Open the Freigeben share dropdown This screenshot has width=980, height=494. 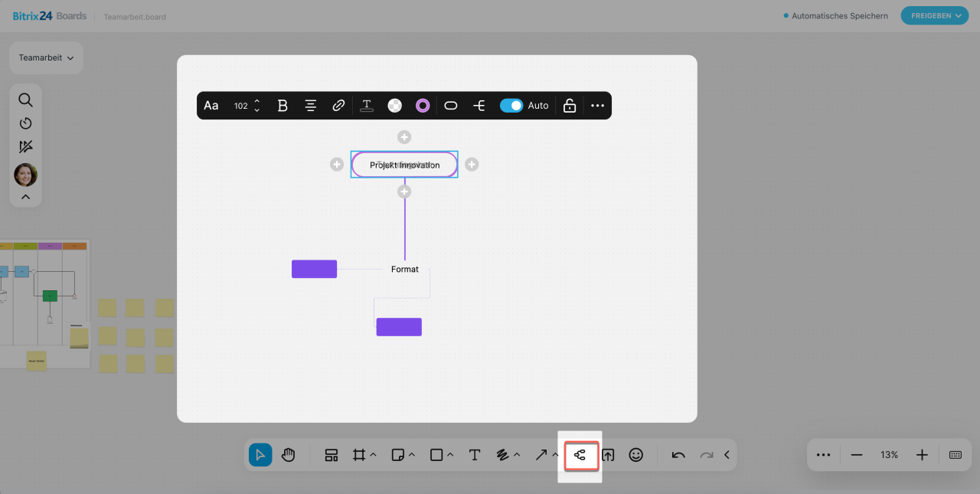click(x=935, y=15)
